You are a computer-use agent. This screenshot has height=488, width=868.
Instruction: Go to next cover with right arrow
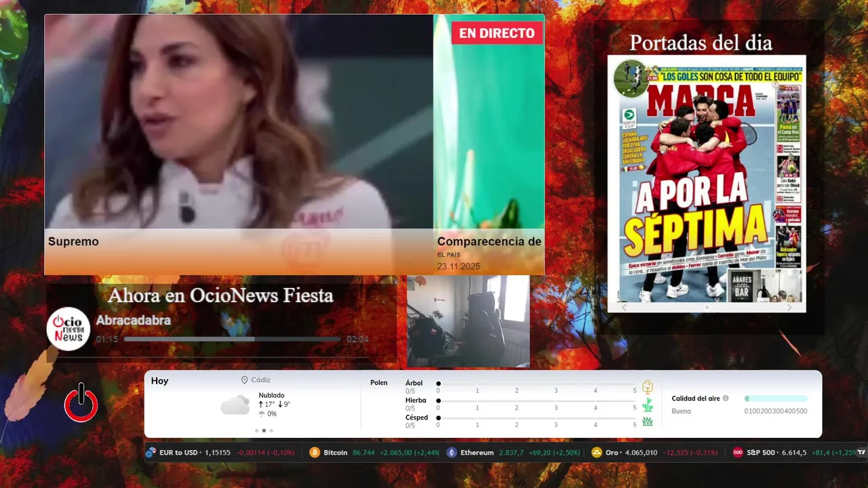pos(789,308)
